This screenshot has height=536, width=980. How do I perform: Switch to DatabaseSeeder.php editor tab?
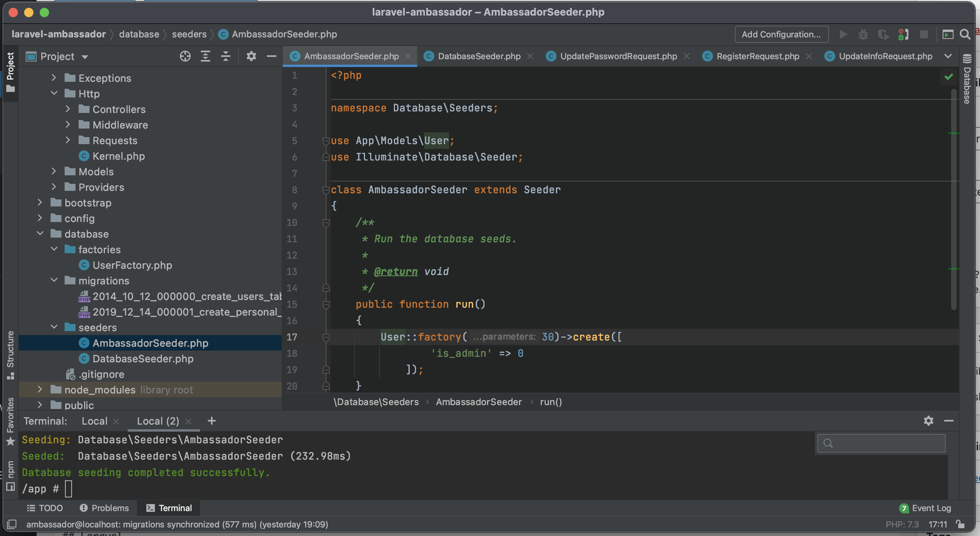[479, 56]
